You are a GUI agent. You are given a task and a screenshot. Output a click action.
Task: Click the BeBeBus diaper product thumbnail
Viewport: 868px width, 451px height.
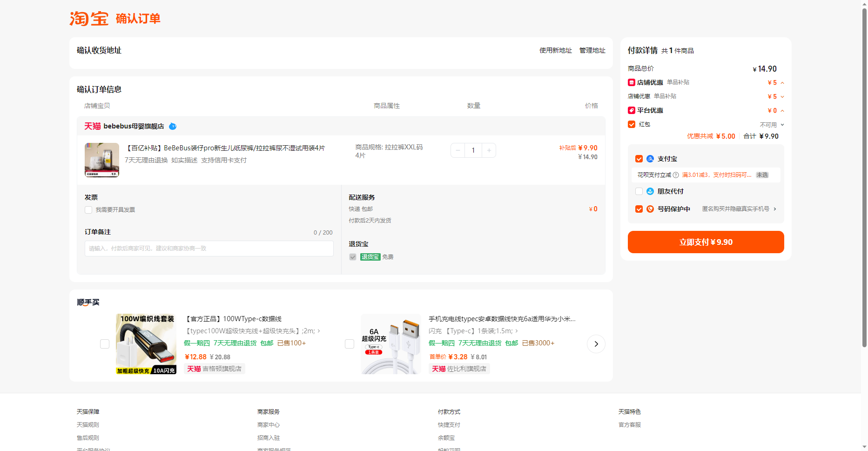[102, 160]
